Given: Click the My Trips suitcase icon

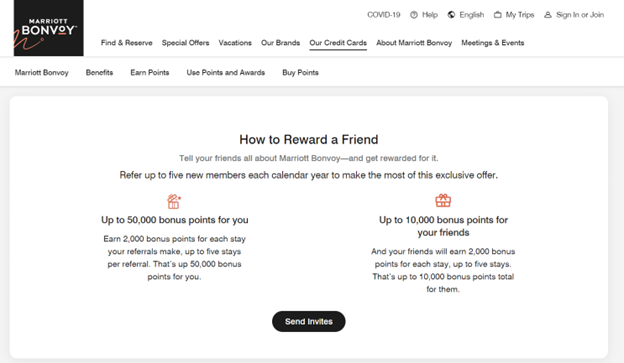Looking at the screenshot, I should 497,15.
